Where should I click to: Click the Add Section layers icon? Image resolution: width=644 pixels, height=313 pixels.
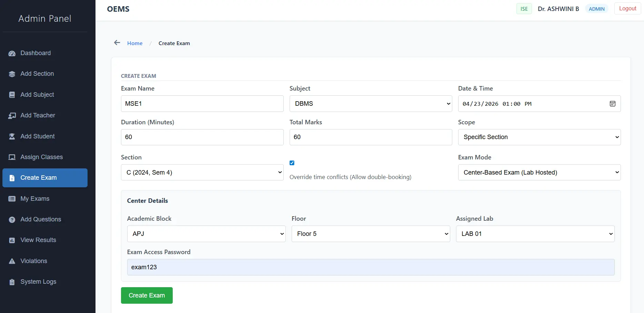[x=12, y=74]
